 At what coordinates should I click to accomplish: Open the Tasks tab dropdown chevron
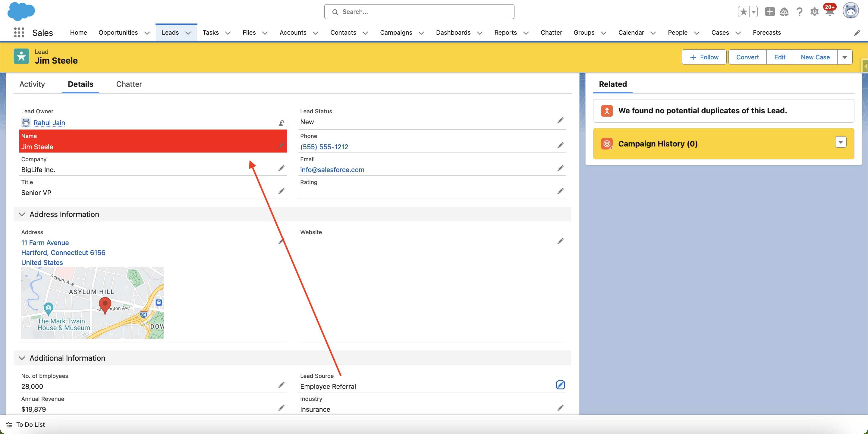228,33
